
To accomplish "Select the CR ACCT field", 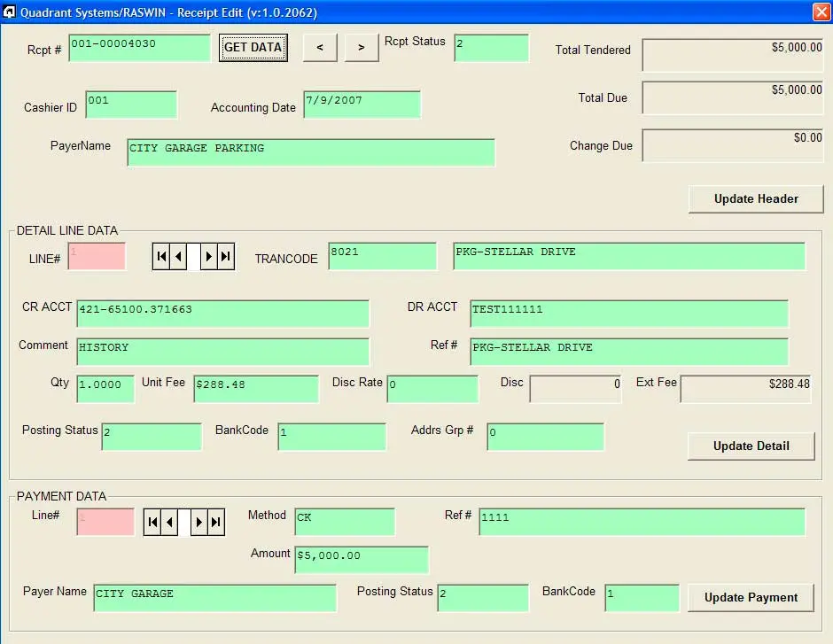I will [x=222, y=314].
